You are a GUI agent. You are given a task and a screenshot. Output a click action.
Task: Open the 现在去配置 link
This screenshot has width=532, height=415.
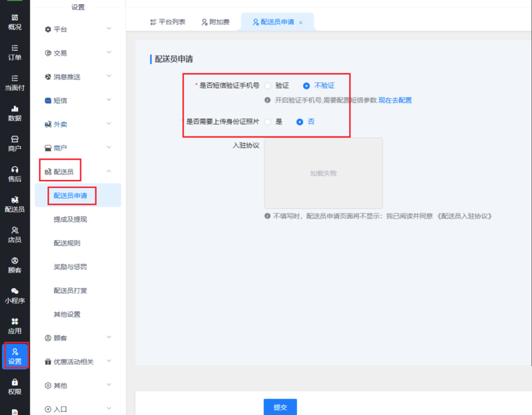click(x=395, y=100)
